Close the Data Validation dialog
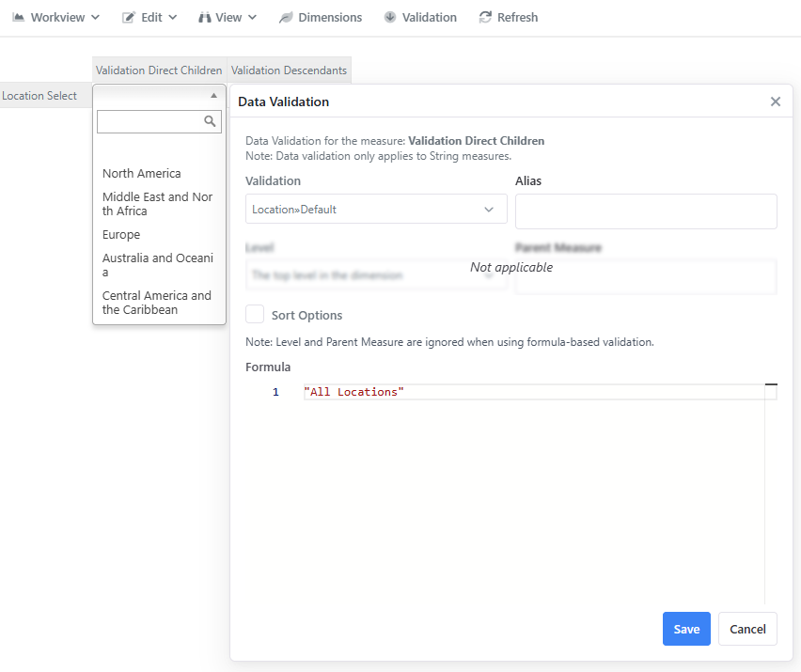Screen dimensions: 801x672 tap(776, 102)
